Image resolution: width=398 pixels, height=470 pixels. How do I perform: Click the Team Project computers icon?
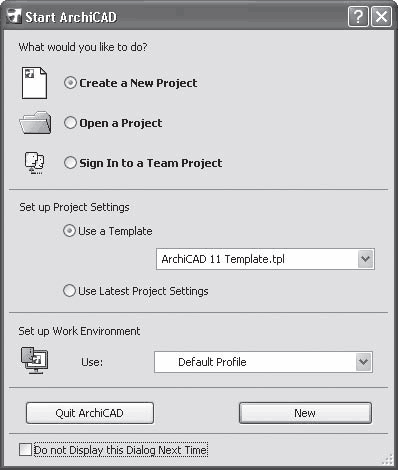tap(34, 163)
